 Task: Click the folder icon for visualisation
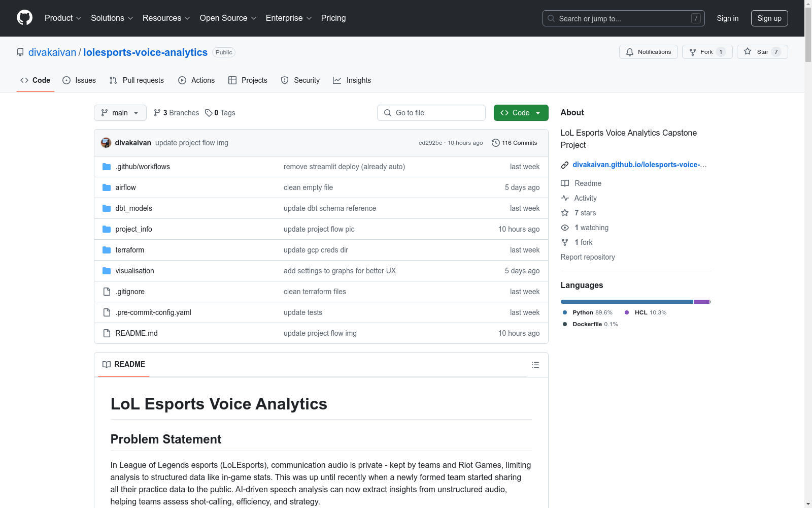[x=107, y=271]
